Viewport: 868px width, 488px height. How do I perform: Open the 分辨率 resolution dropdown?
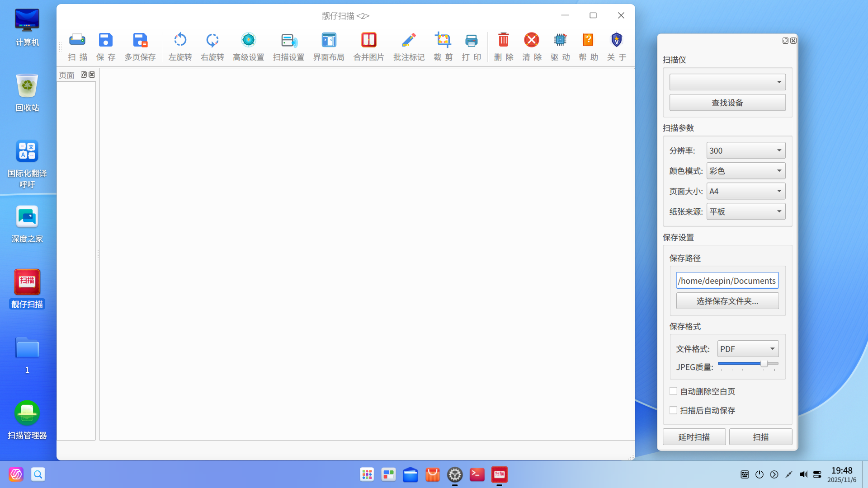tap(746, 150)
